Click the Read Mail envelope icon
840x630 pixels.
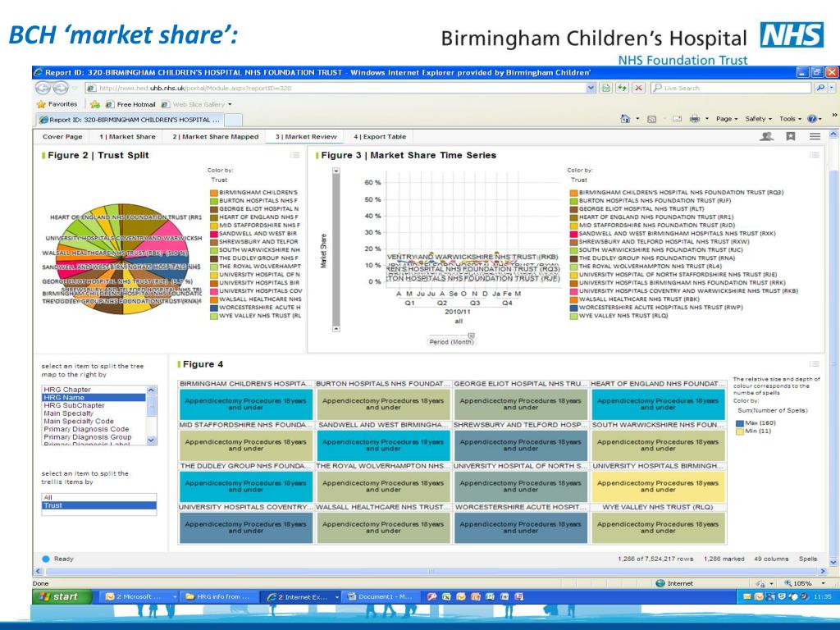coord(677,119)
